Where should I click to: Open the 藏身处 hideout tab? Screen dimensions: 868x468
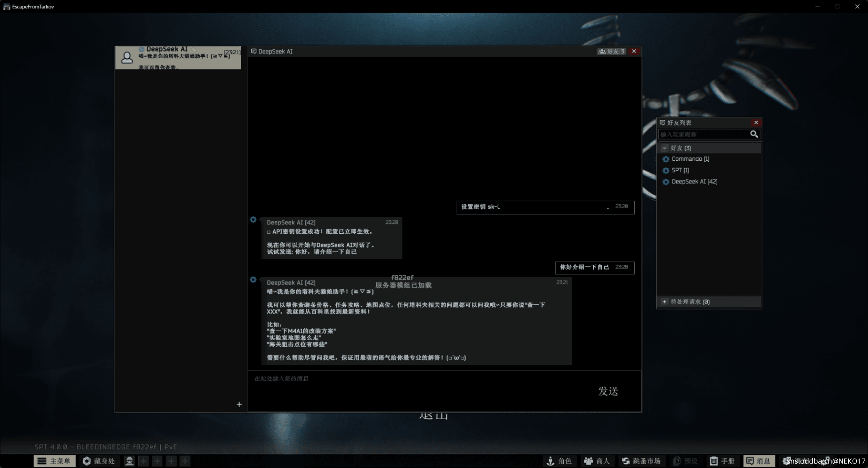click(x=99, y=461)
